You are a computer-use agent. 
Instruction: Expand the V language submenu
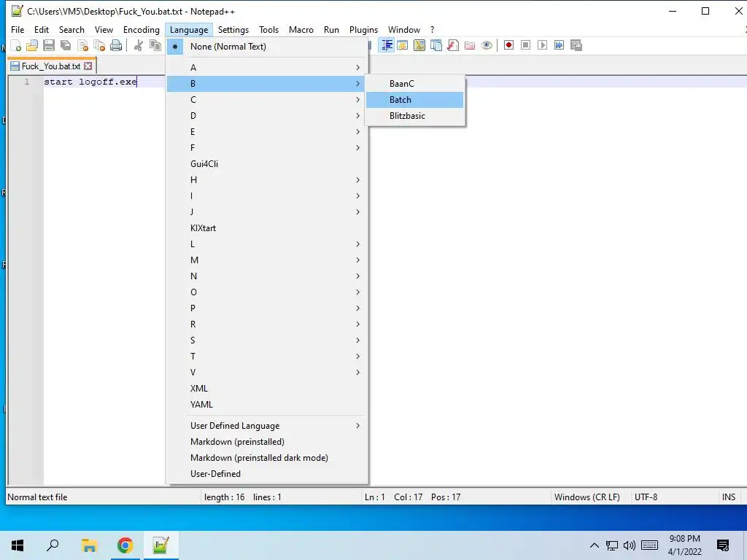[267, 373]
